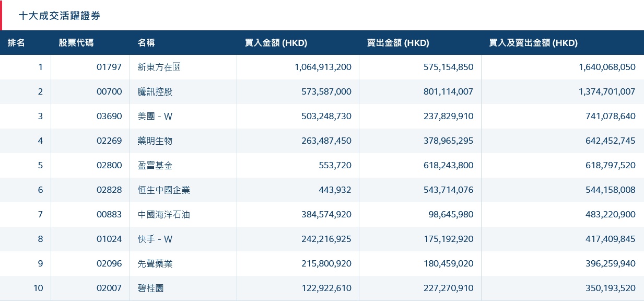644x301 pixels.
Task: Click the 名稱 column header
Action: pos(146,43)
